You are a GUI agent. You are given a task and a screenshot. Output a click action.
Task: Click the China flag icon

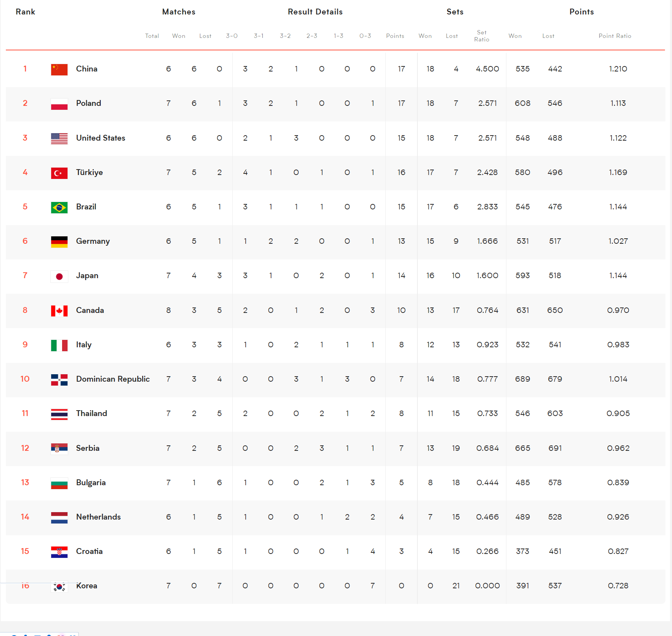coord(59,70)
